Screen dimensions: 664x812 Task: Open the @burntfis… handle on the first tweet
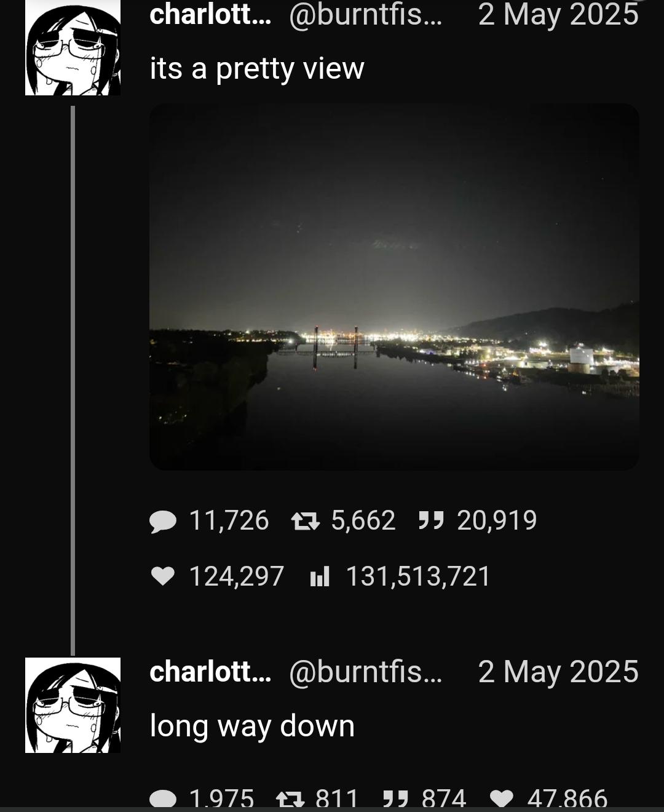point(365,15)
